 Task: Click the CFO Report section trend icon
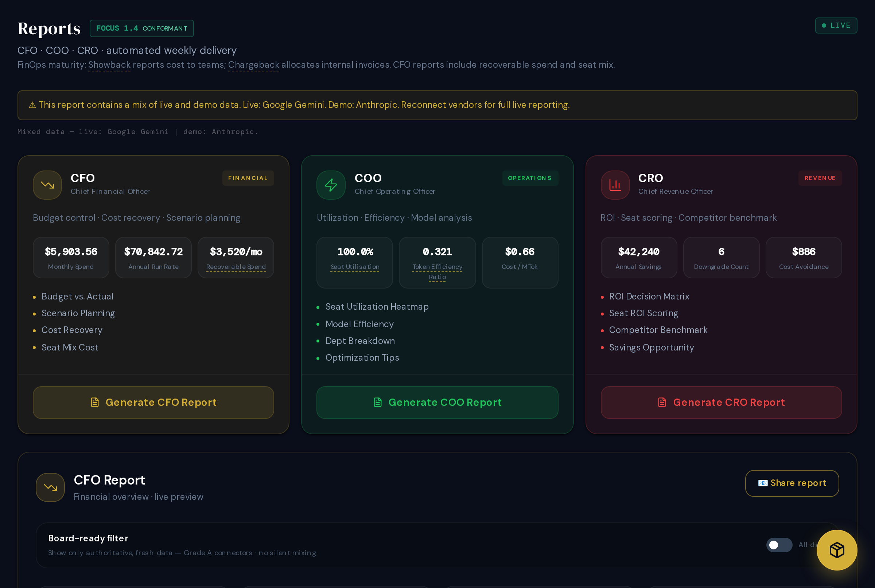[50, 487]
